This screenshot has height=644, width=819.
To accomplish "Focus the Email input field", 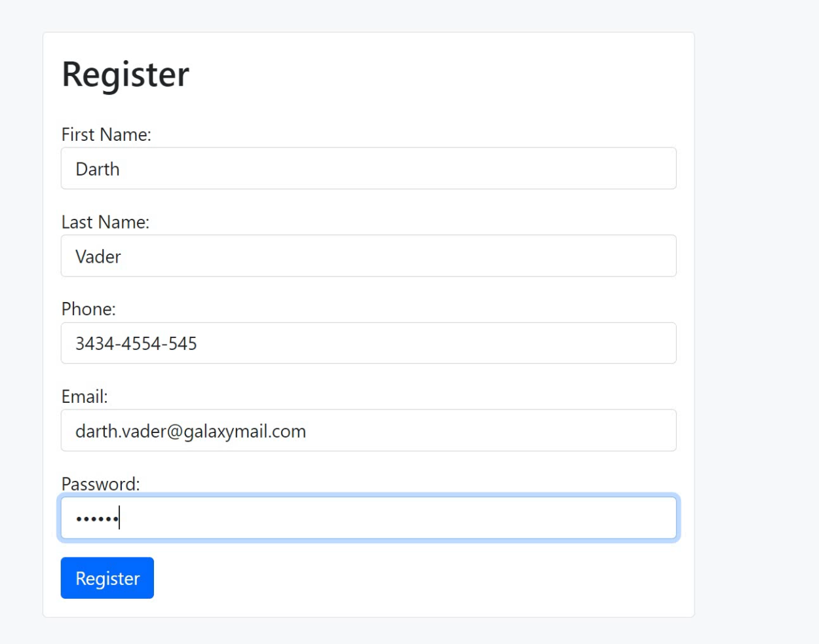I will coord(368,430).
